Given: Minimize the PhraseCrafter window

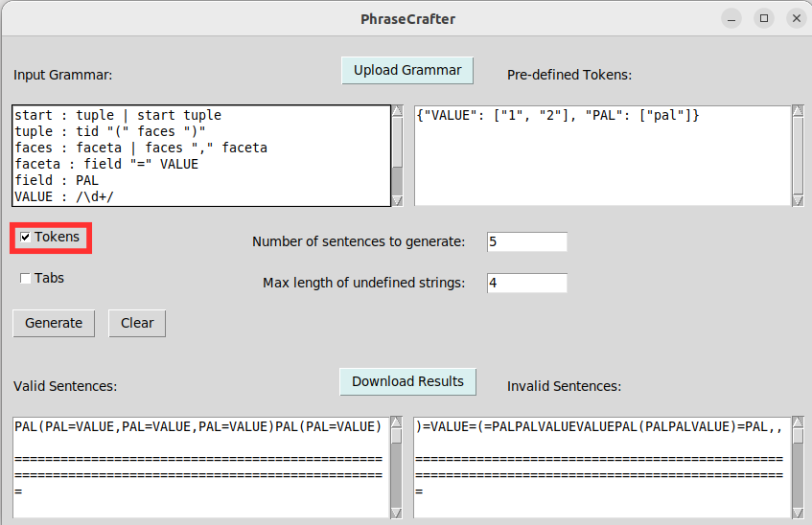Looking at the screenshot, I should pyautogui.click(x=731, y=19).
